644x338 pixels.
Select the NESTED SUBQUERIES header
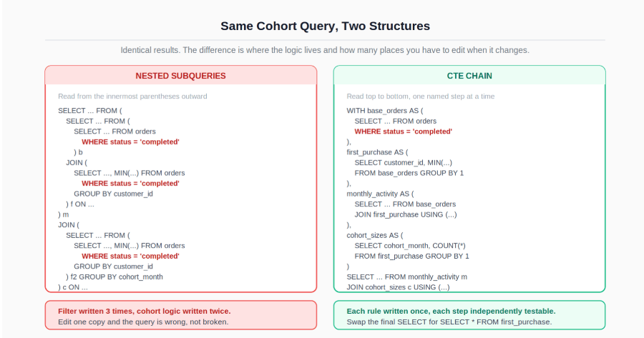pos(181,76)
